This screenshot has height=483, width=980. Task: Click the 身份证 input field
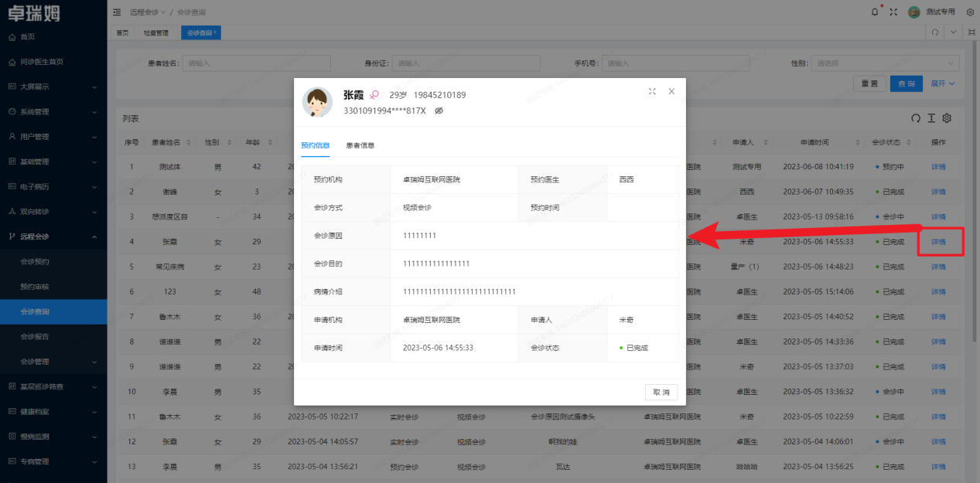coord(467,63)
